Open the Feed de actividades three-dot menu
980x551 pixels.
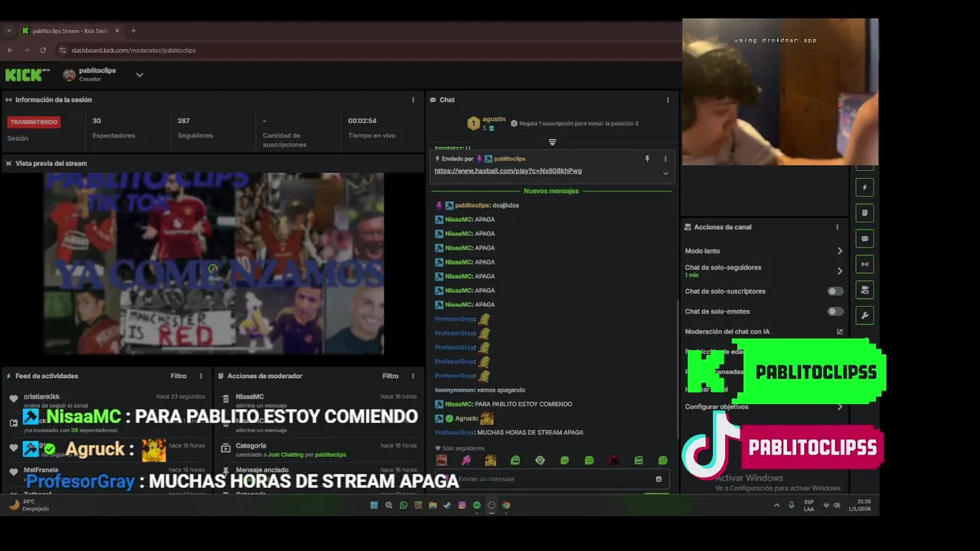pyautogui.click(x=201, y=376)
